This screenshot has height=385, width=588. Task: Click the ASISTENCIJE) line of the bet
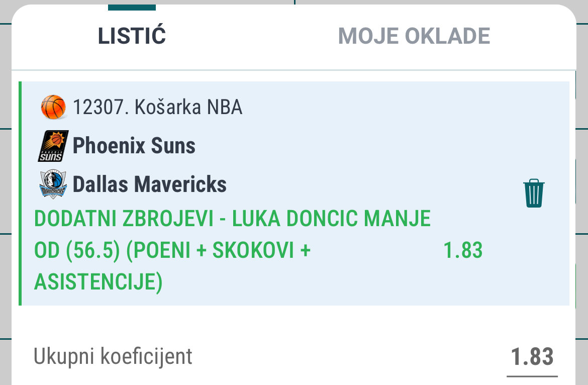point(98,282)
